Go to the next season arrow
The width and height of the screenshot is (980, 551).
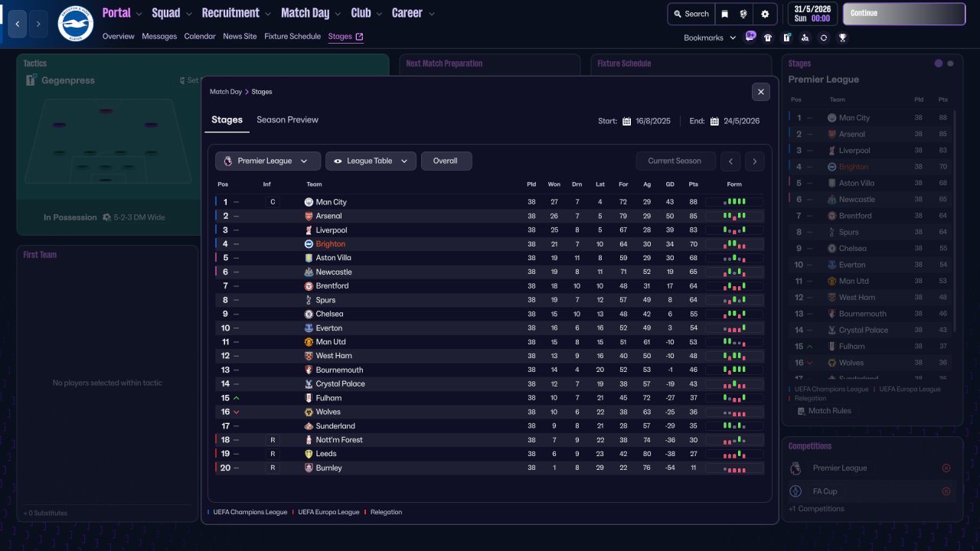coord(754,161)
